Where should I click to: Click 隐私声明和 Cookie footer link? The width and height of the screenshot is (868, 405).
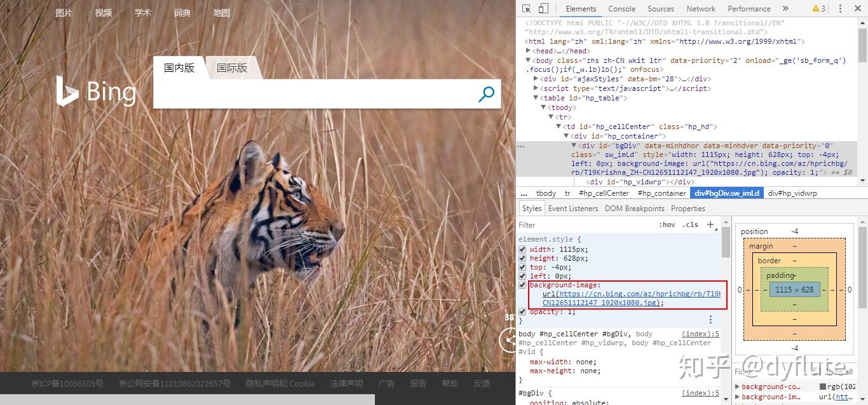pos(280,384)
